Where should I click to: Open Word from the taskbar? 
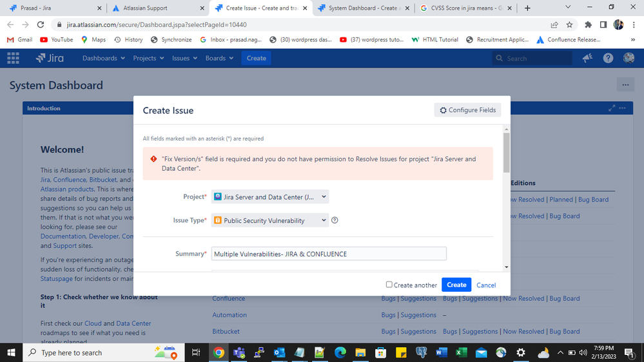(x=441, y=352)
